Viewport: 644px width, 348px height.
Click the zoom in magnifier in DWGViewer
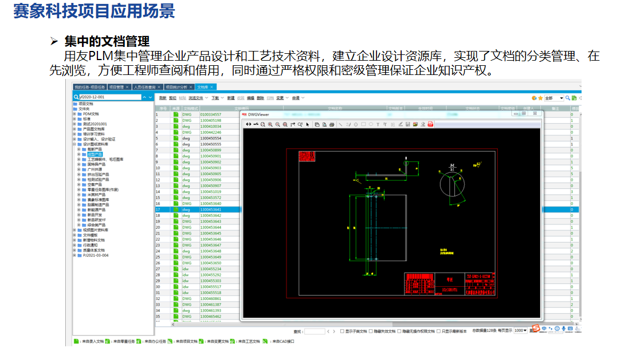(x=270, y=124)
